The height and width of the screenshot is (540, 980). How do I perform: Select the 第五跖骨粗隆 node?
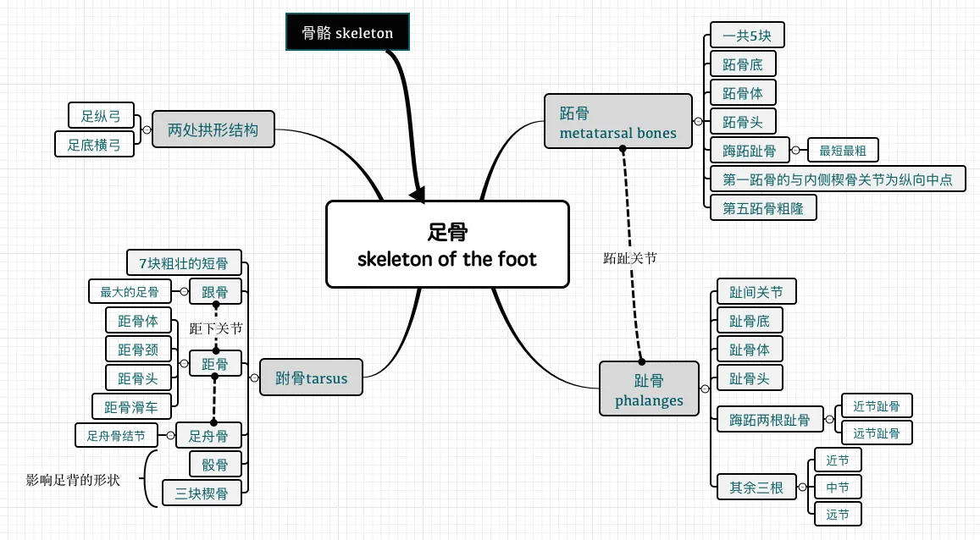click(x=764, y=208)
